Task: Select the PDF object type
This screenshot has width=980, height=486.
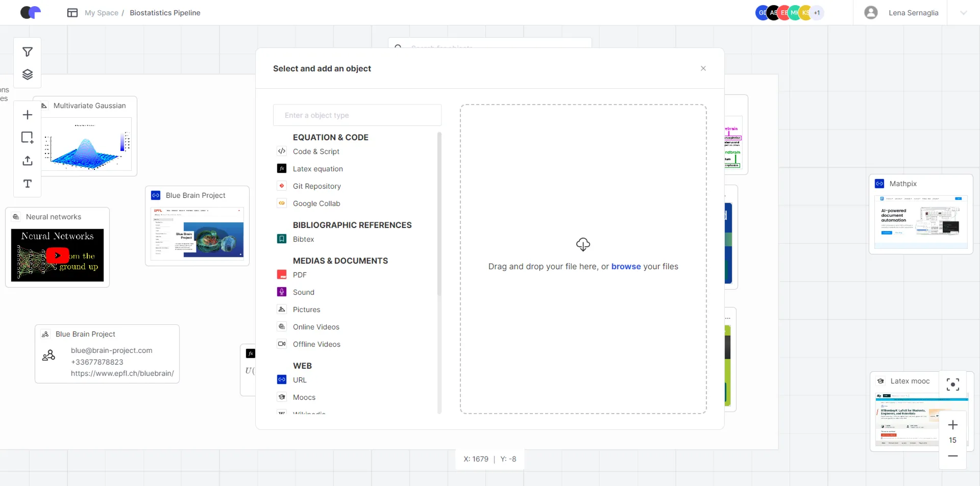Action: pos(300,275)
